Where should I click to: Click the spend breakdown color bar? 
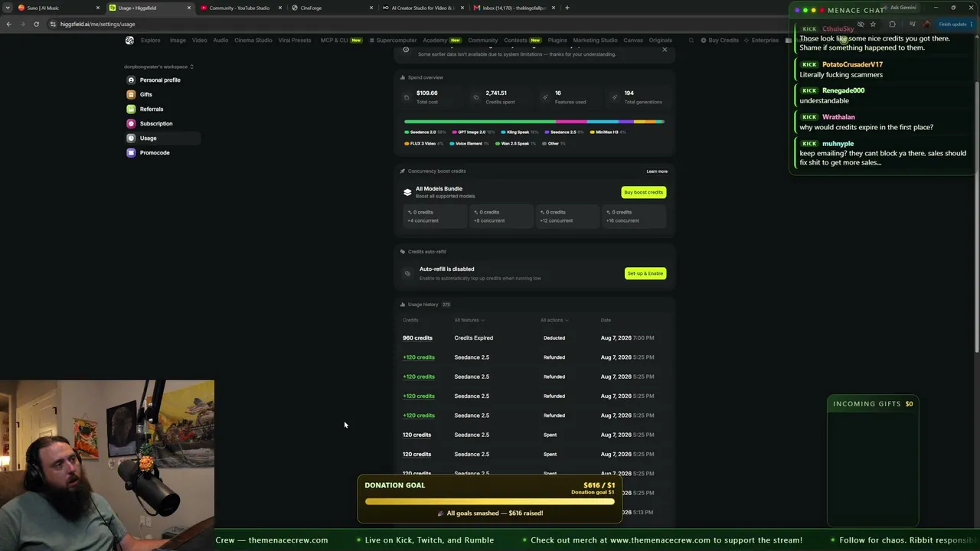[534, 122]
